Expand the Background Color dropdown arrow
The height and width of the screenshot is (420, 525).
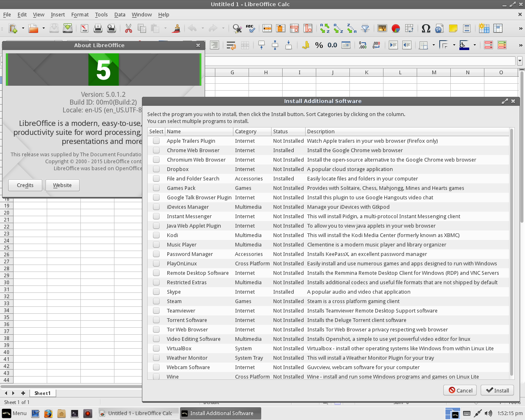click(x=475, y=45)
